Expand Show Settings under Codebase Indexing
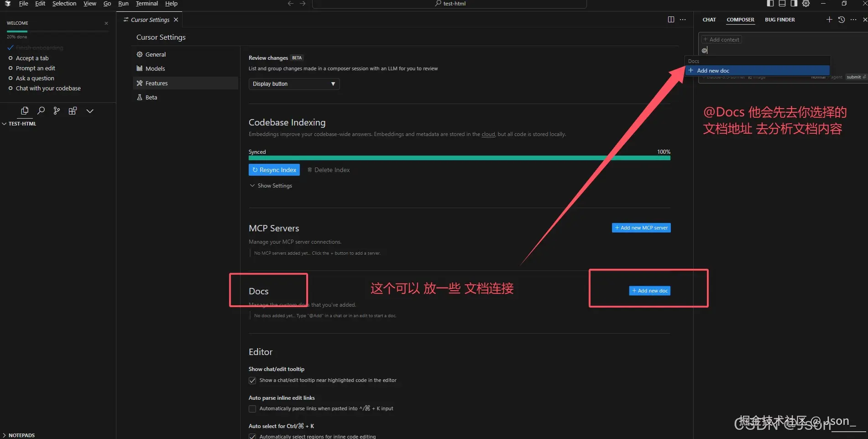The width and height of the screenshot is (868, 439). tap(271, 186)
